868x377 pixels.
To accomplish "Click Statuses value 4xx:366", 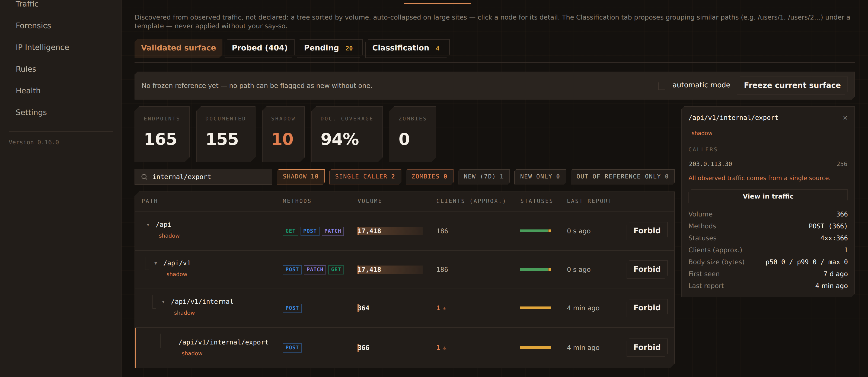I will pyautogui.click(x=834, y=238).
